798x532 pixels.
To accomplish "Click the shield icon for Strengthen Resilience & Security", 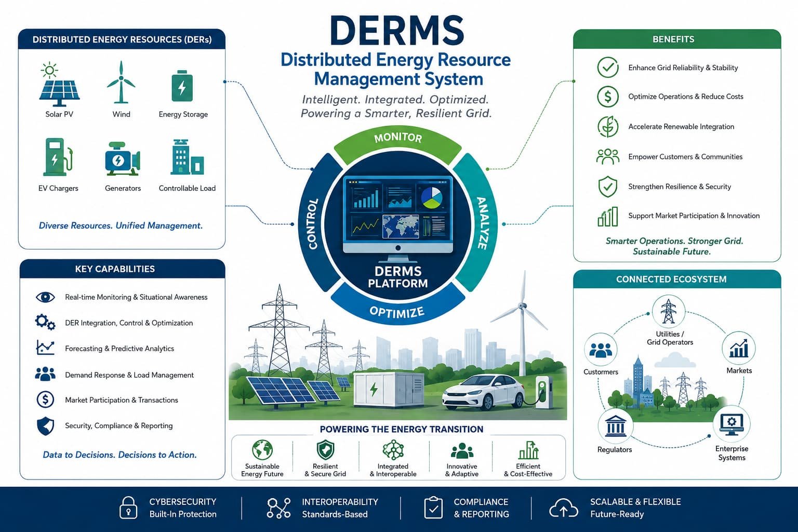I will [607, 187].
